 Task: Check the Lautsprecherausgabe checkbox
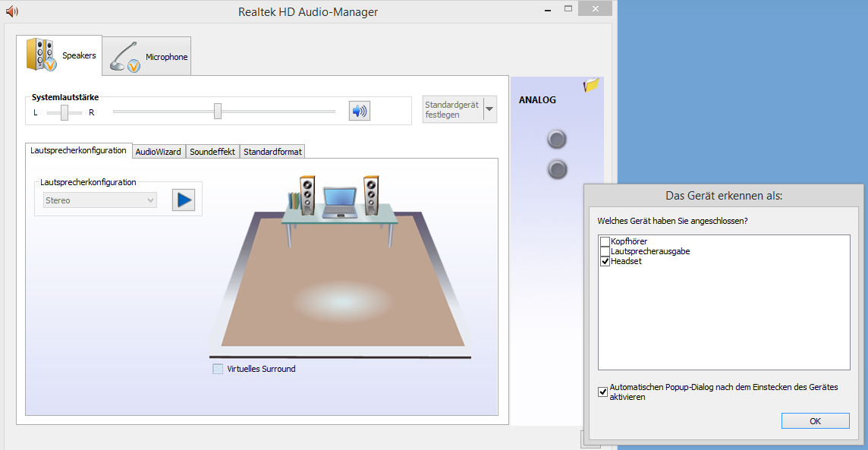coord(605,252)
